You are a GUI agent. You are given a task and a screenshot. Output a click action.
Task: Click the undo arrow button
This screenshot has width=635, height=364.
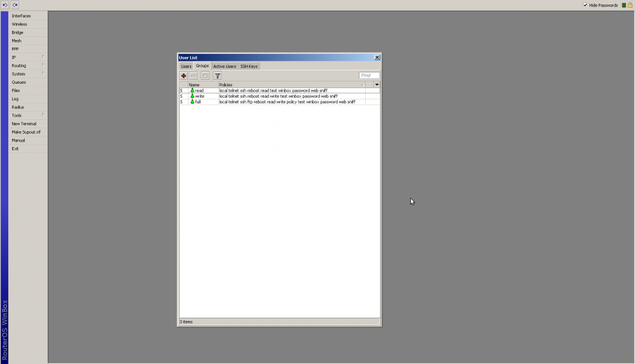pyautogui.click(x=5, y=5)
